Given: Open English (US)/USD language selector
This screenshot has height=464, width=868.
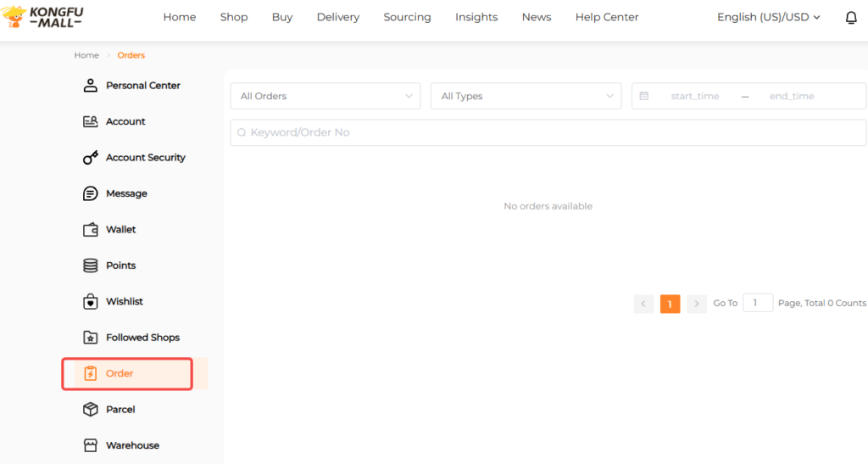Looking at the screenshot, I should 768,17.
